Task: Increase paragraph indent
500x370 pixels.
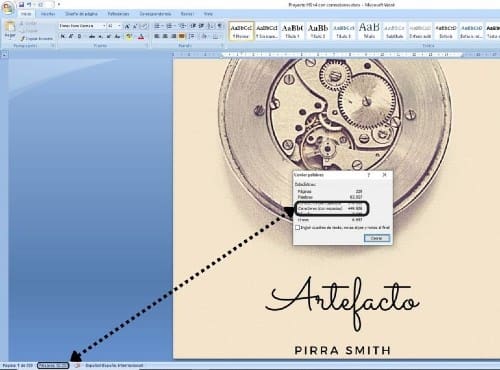Action: click(x=201, y=26)
